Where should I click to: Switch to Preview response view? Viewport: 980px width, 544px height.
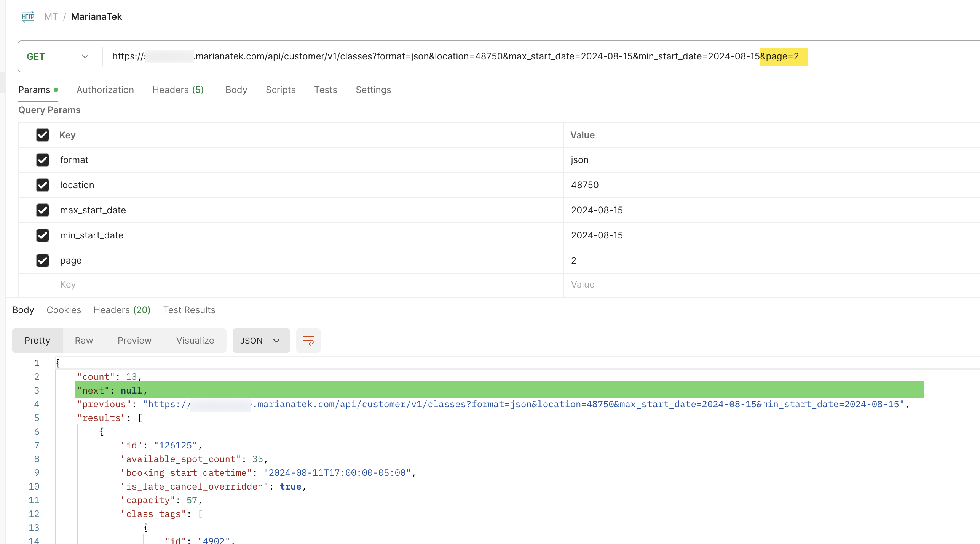click(x=134, y=341)
